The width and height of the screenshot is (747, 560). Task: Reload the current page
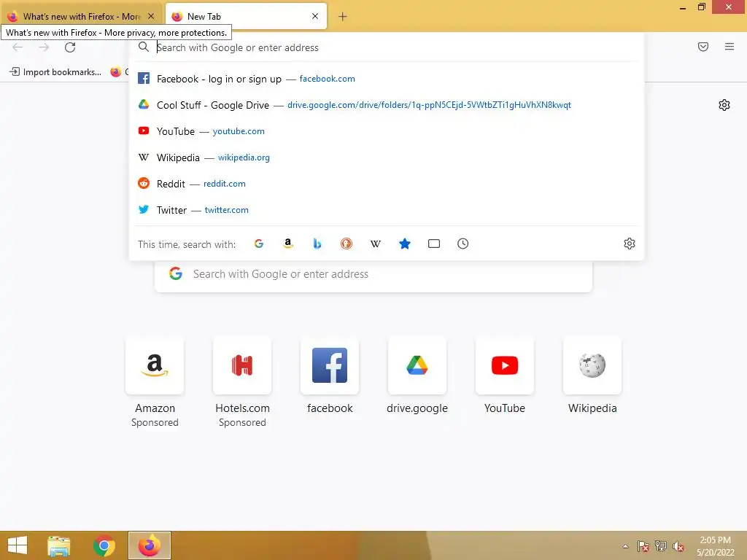coord(70,47)
